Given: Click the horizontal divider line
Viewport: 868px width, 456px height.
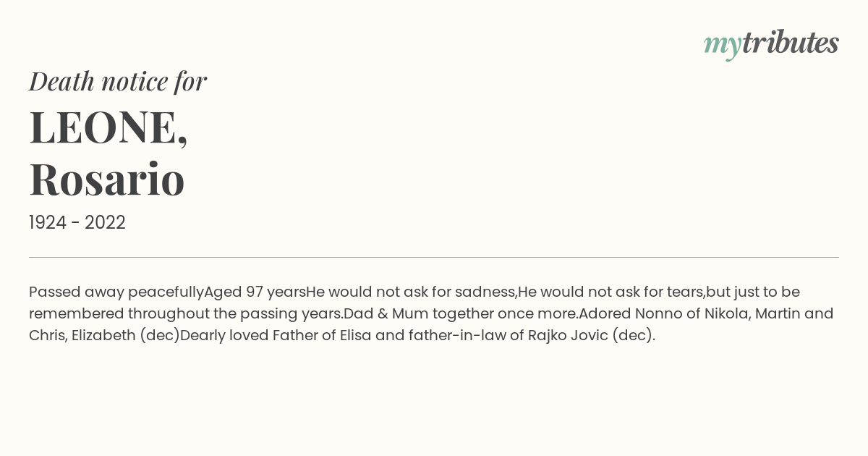Looking at the screenshot, I should pyautogui.click(x=434, y=257).
